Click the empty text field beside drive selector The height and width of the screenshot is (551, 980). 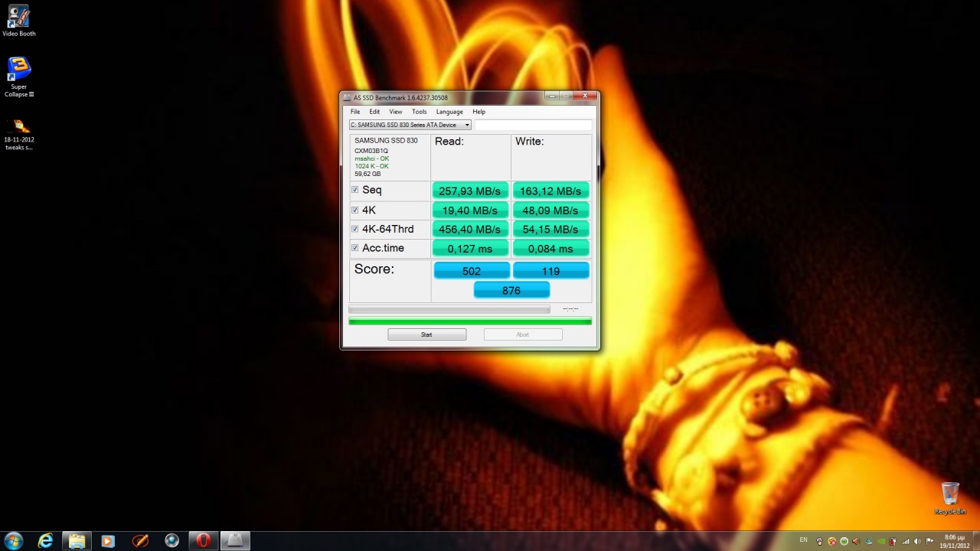click(x=533, y=125)
